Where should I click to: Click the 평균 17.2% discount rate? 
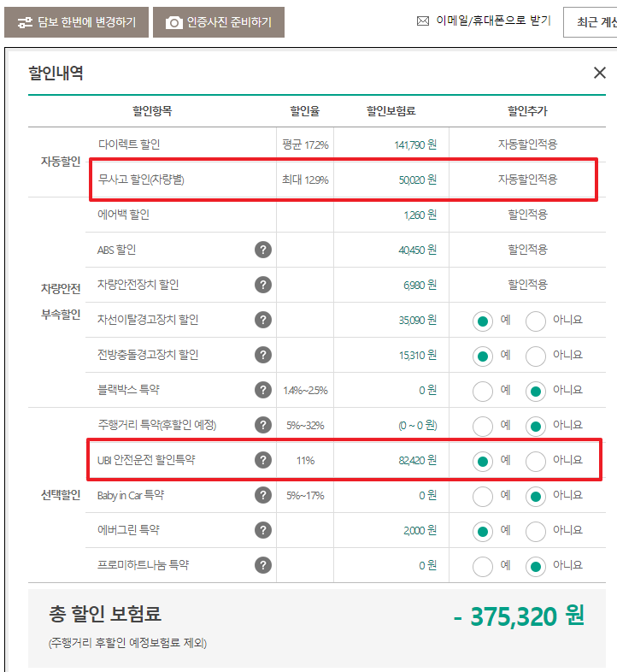305,144
